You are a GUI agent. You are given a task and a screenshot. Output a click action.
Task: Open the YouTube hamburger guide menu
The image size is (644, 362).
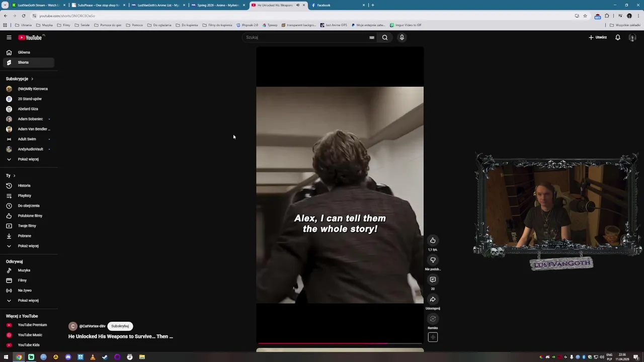coord(9,37)
